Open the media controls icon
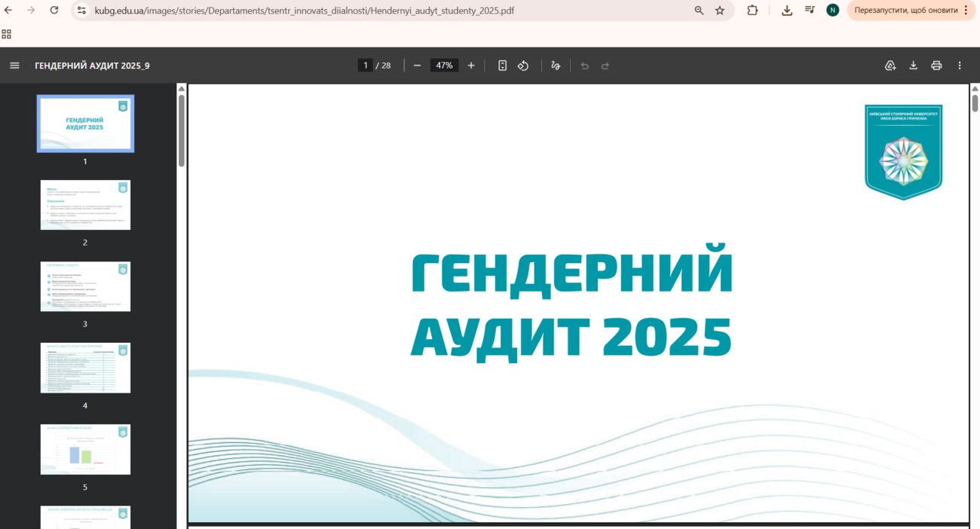980x529 pixels. 810,11
